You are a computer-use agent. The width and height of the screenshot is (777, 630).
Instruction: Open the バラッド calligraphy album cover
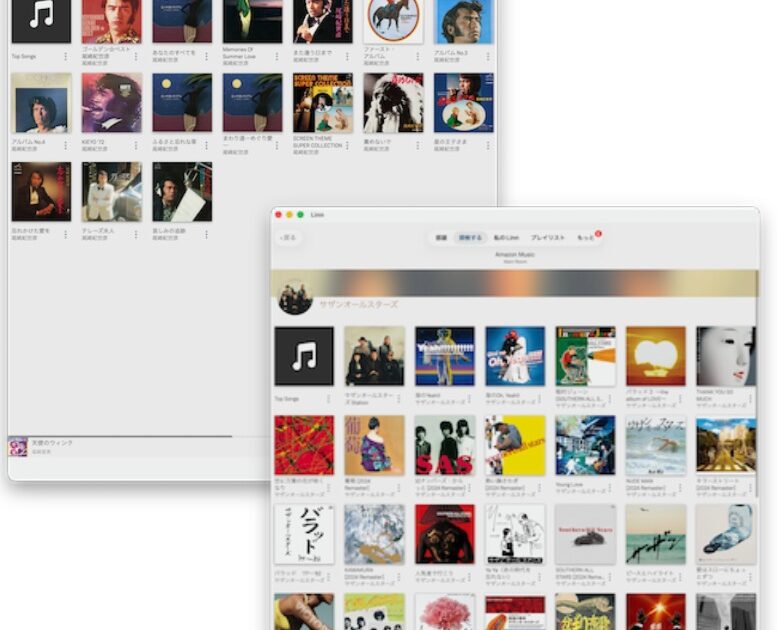click(x=304, y=534)
